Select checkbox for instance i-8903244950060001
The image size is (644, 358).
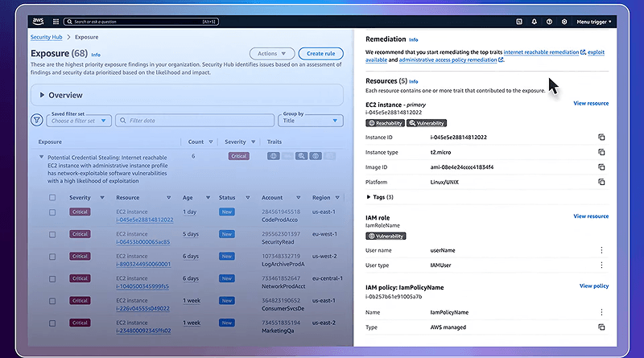click(52, 257)
